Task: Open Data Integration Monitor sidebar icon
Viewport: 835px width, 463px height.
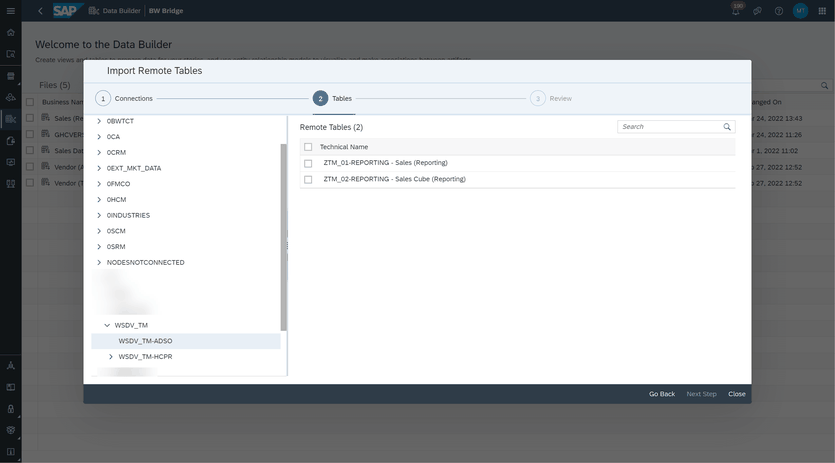Action: (11, 162)
